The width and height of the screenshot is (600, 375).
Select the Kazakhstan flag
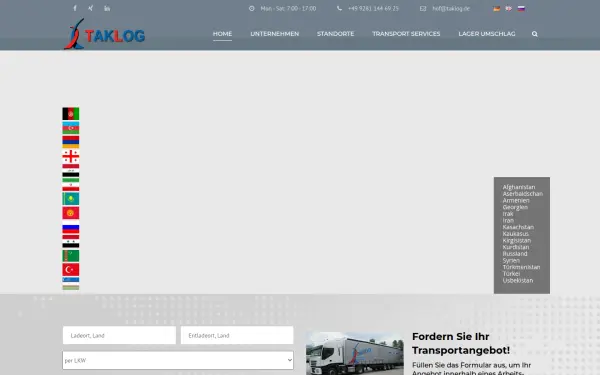(71, 199)
